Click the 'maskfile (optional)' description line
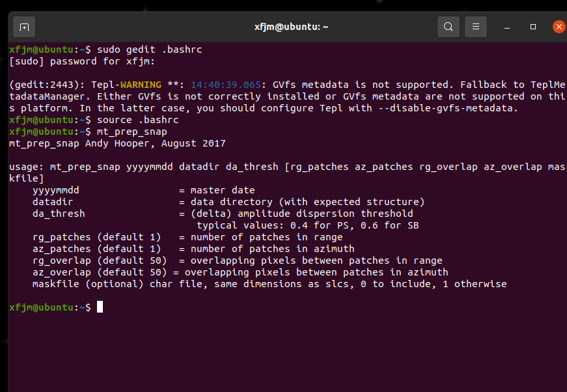The width and height of the screenshot is (567, 392). point(270,284)
